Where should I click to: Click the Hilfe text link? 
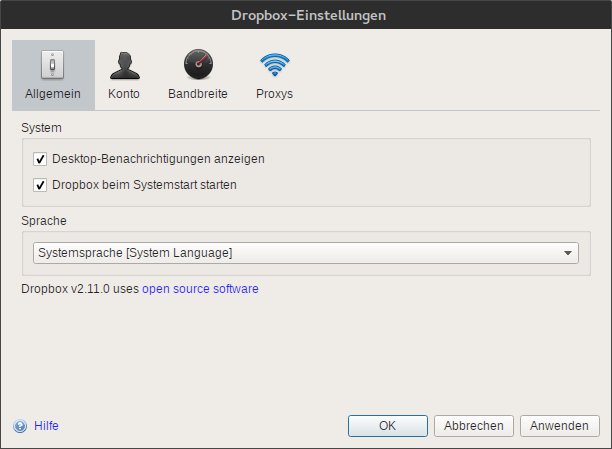click(x=46, y=426)
